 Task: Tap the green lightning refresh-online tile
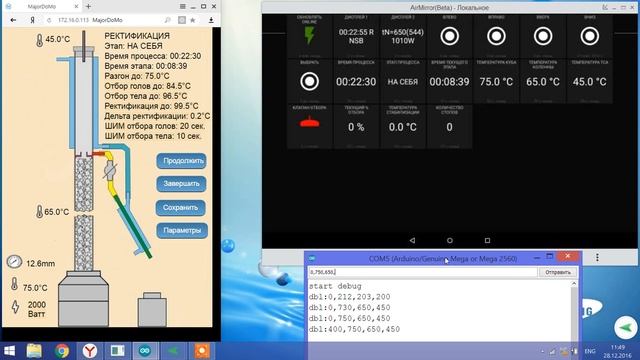(309, 36)
